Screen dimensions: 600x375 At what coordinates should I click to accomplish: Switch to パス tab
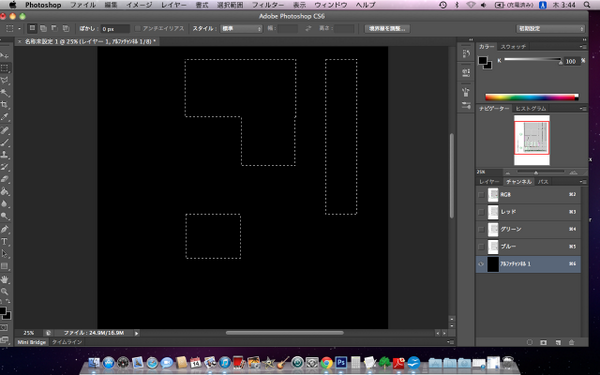(543, 182)
